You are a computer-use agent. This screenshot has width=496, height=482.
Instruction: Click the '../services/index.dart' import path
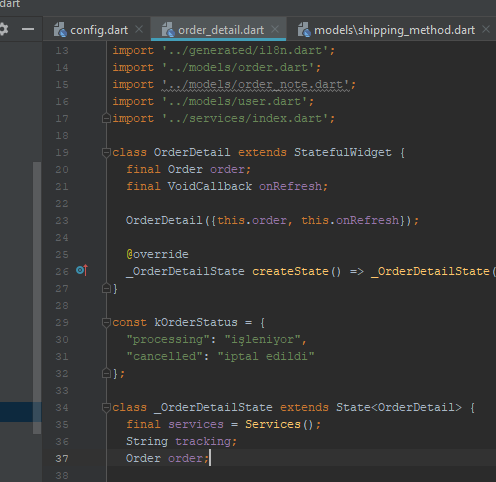coord(245,118)
